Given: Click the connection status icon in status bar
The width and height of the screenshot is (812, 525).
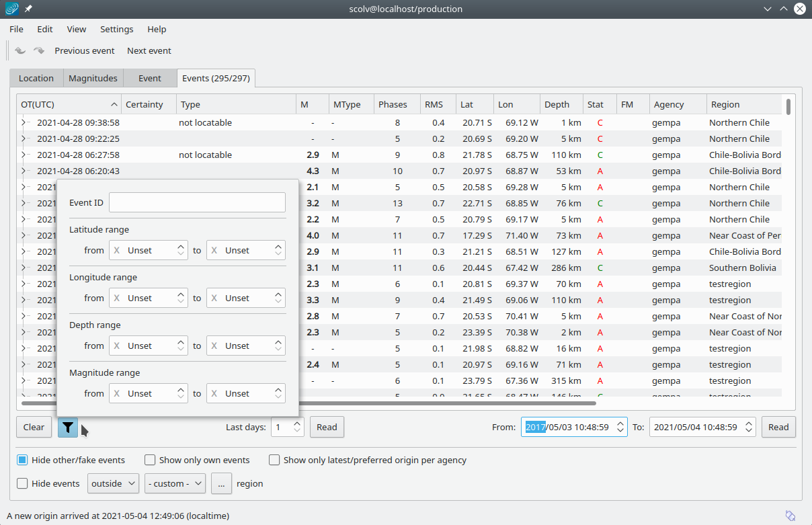Looking at the screenshot, I should click(790, 516).
